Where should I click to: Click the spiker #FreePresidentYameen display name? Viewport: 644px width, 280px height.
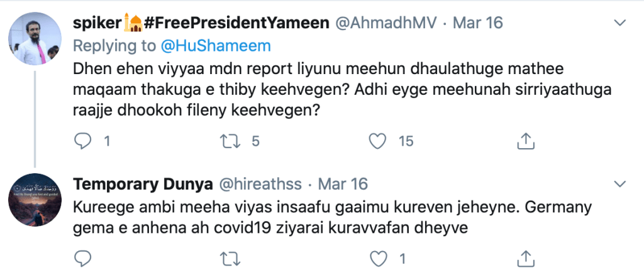[x=201, y=24]
